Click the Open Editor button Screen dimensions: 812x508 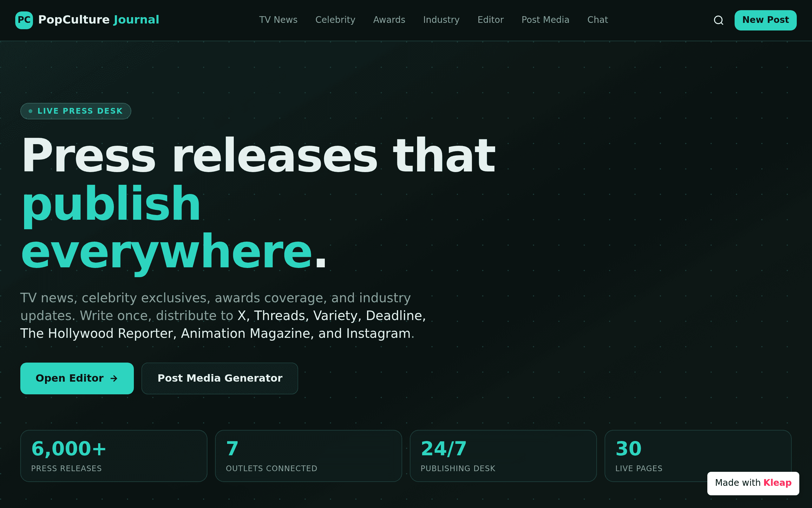(x=77, y=378)
